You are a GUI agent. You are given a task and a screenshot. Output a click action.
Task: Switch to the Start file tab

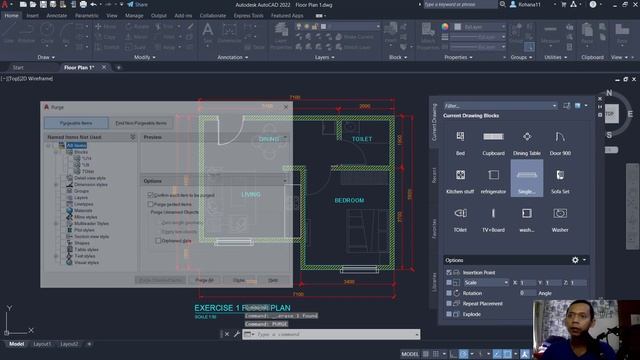(x=18, y=67)
